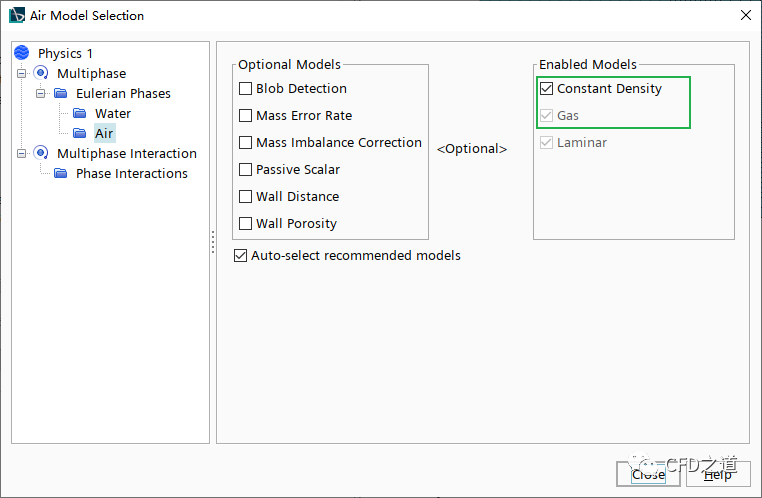
Task: Check the Mass Error Rate option
Action: [246, 116]
